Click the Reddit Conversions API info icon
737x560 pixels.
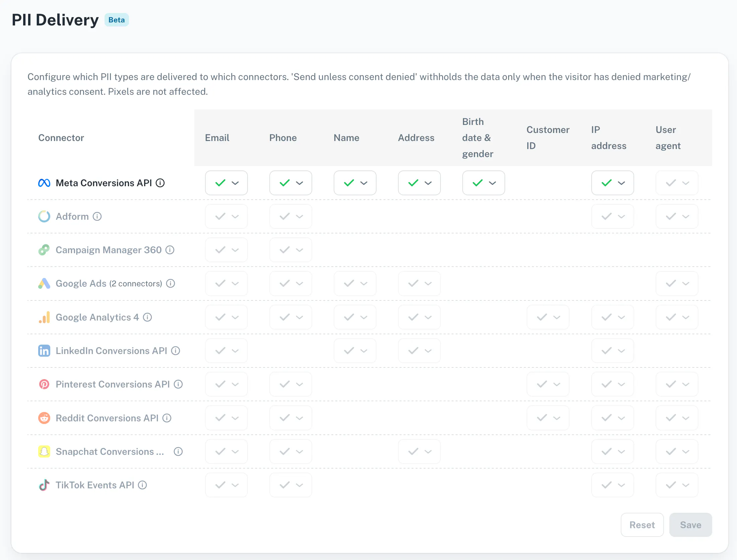pos(167,418)
